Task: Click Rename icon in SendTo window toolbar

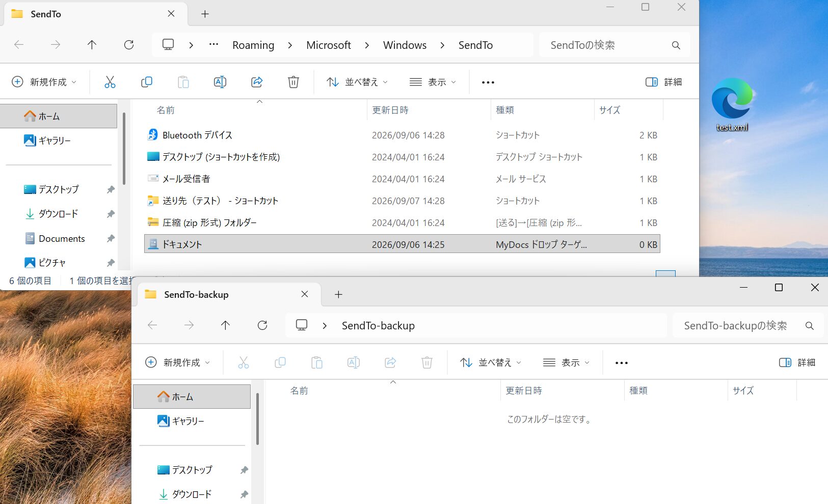Action: [220, 82]
